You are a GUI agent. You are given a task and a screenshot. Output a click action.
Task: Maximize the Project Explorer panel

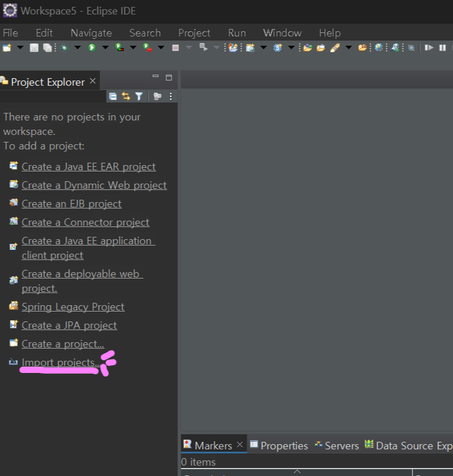[x=169, y=78]
